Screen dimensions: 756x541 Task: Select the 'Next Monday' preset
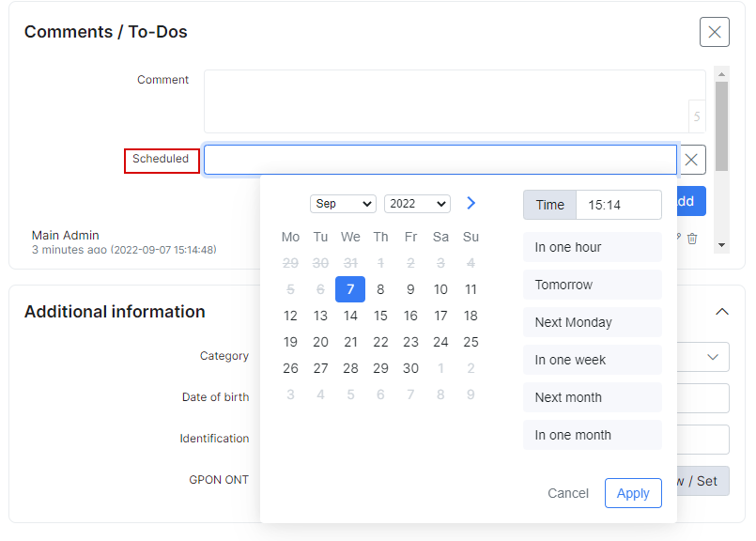click(592, 322)
